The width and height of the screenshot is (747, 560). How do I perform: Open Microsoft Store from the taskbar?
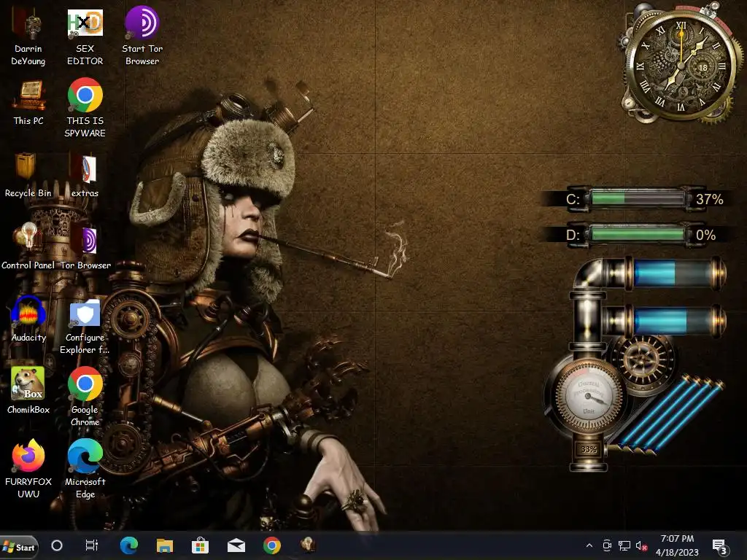coord(200,545)
